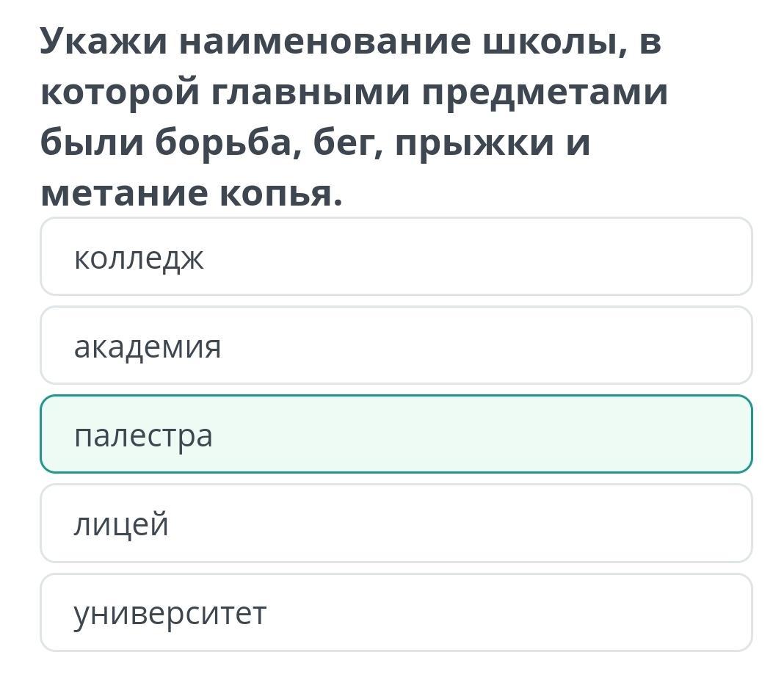This screenshot has height=677, width=784.
Task: Click the word 'колледж' in the first option
Action: tap(139, 258)
